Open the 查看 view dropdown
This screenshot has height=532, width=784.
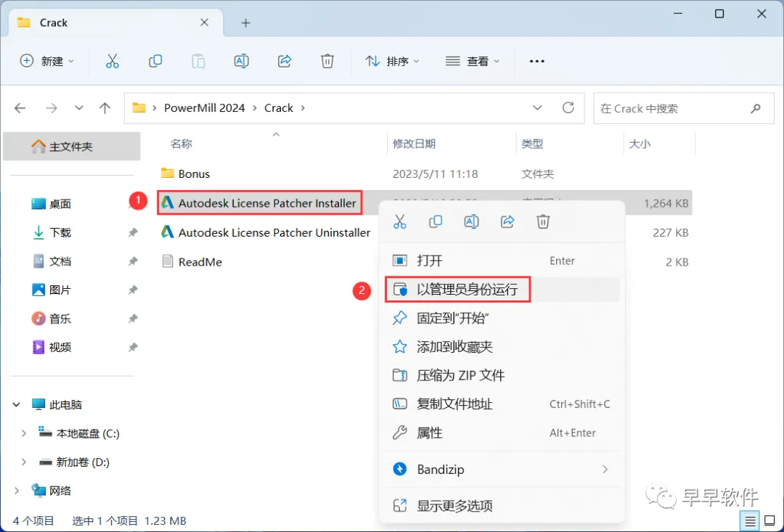tap(473, 61)
